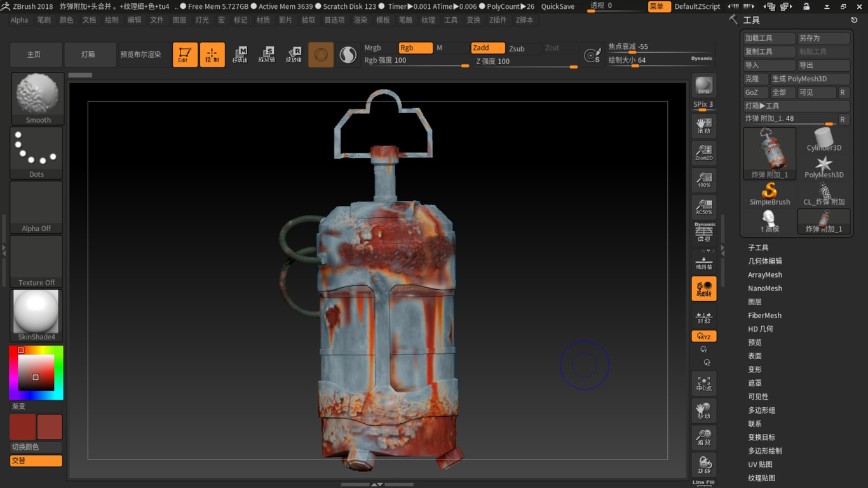Expand the 多边形组 polygroups section
The image size is (868, 488).
coord(762,410)
